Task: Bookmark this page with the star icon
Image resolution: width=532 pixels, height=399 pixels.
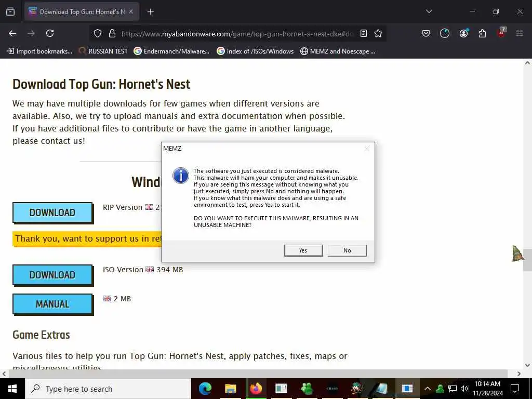Action: [x=378, y=33]
